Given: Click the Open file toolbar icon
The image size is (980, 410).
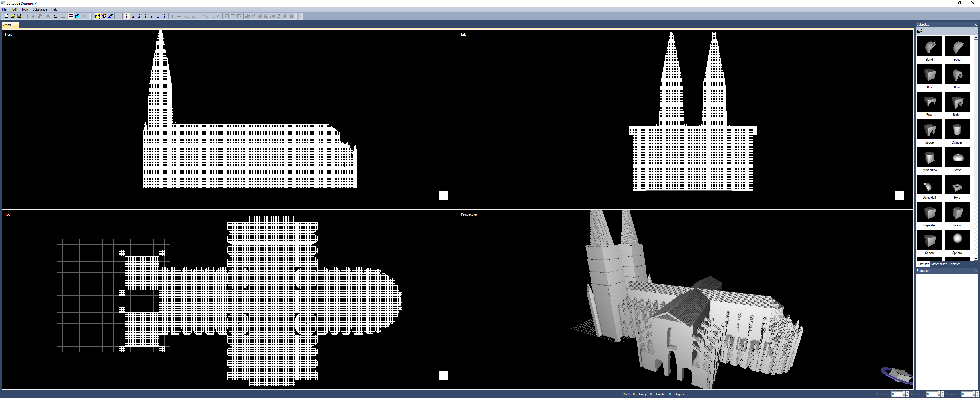Looking at the screenshot, I should tap(13, 16).
